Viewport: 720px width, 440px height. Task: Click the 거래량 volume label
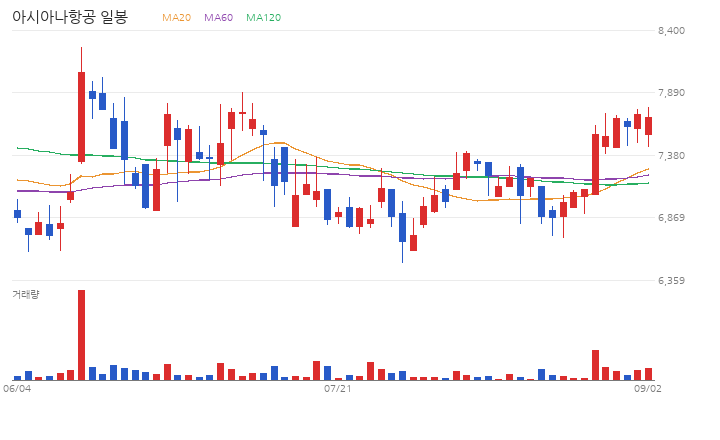click(26, 294)
